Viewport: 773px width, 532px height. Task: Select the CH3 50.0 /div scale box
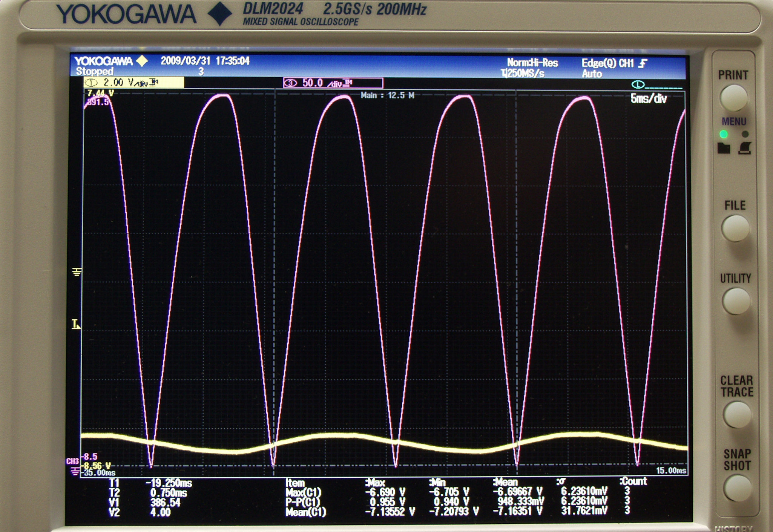point(333,83)
